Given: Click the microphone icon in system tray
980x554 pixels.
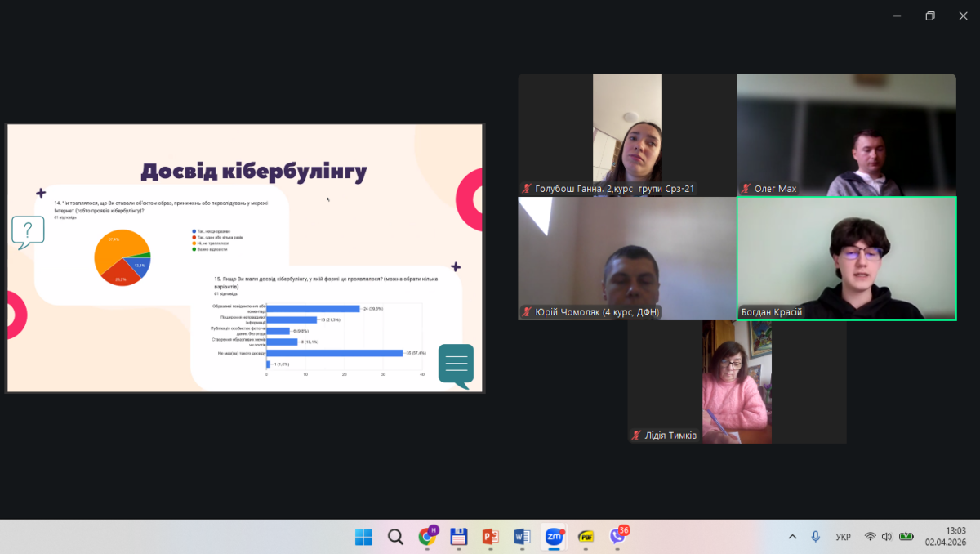Looking at the screenshot, I should coord(815,537).
